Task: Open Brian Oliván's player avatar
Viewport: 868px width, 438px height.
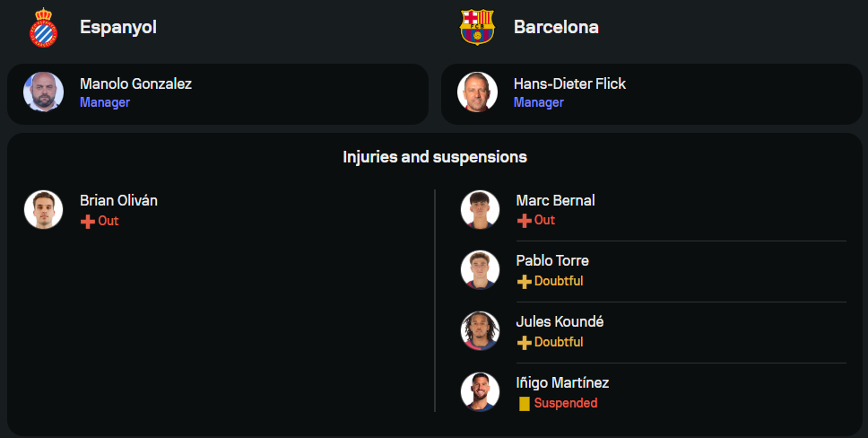Action: (43, 209)
